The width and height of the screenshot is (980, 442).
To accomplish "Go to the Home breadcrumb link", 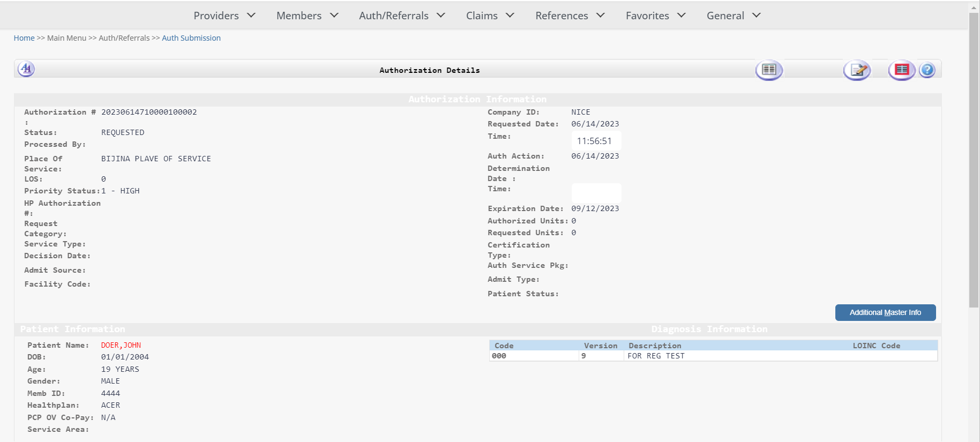I will (24, 38).
